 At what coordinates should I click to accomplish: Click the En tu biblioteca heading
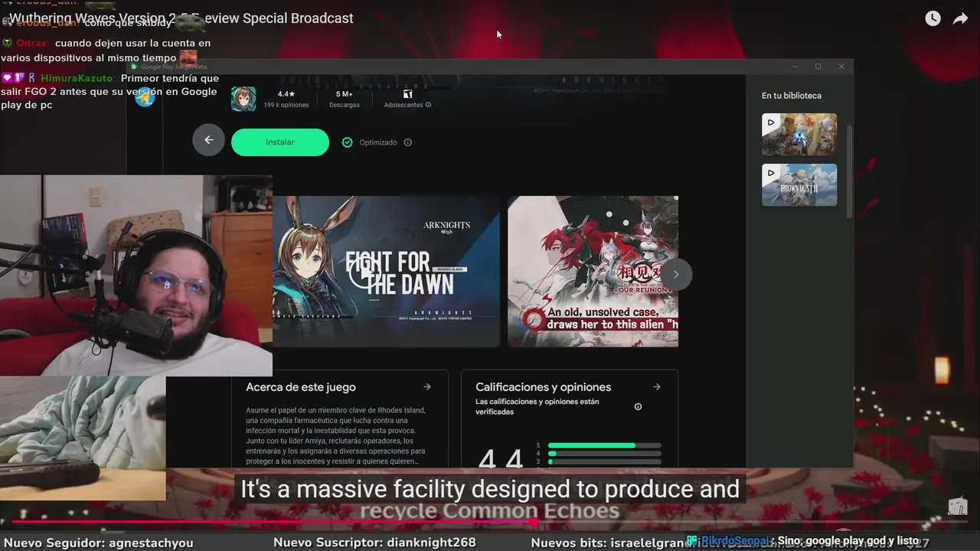[x=792, y=96]
